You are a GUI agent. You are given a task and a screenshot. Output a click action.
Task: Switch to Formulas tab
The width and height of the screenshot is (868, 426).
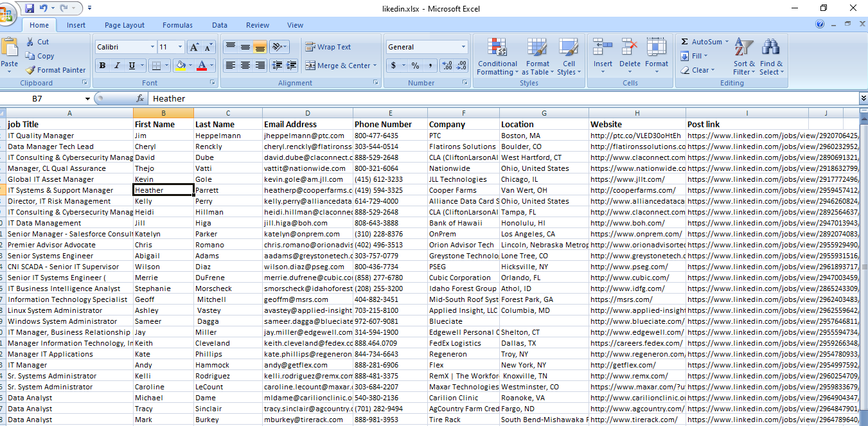pyautogui.click(x=177, y=25)
